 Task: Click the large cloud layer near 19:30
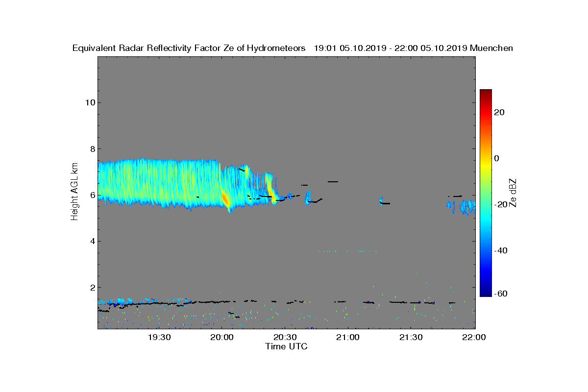(x=159, y=182)
